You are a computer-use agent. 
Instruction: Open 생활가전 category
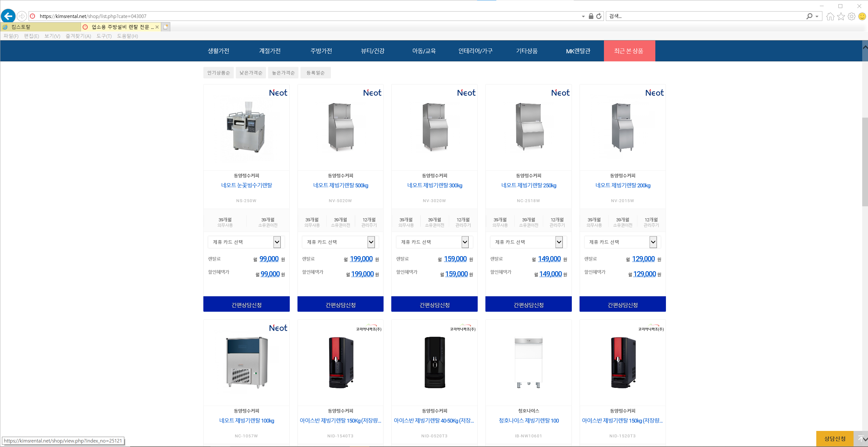pos(218,51)
